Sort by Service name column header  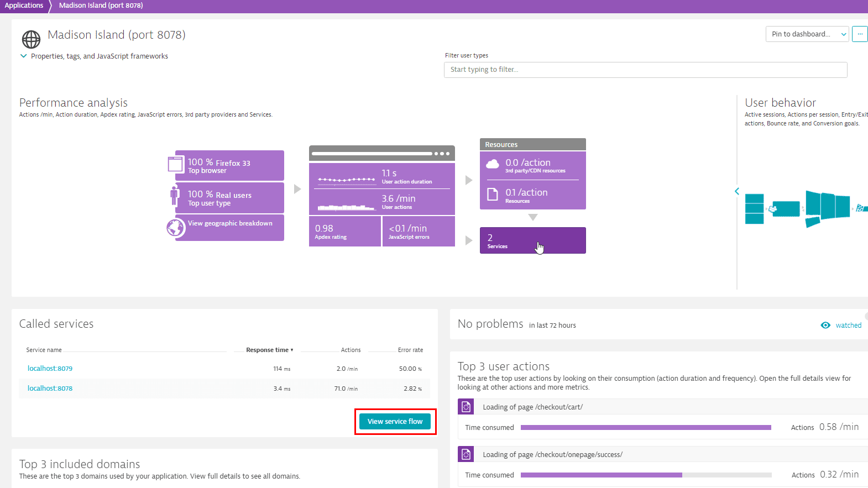point(44,350)
